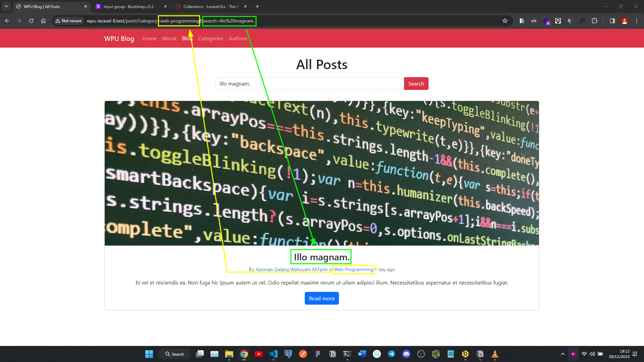
Task: Click the Read more button
Action: pyautogui.click(x=321, y=298)
